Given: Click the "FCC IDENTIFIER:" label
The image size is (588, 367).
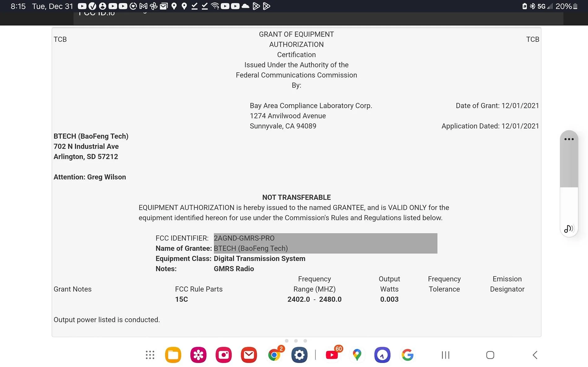Looking at the screenshot, I should [182, 238].
